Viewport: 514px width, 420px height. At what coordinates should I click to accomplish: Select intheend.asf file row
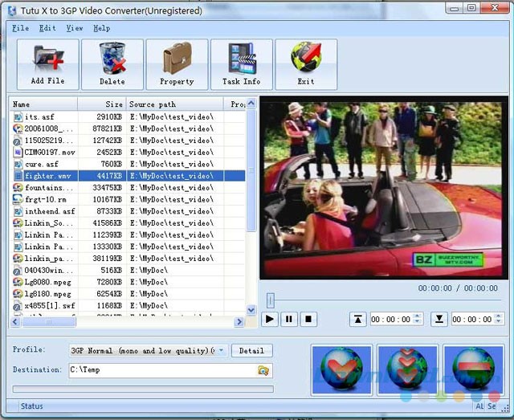coord(128,211)
